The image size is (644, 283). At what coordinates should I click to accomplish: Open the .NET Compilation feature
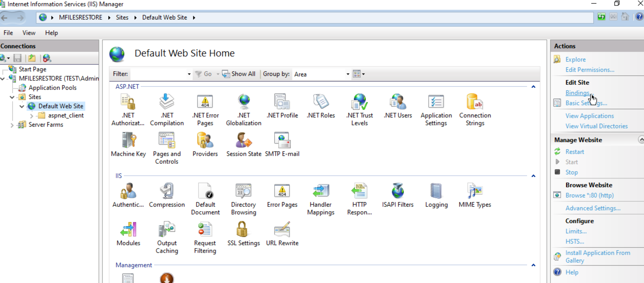(167, 109)
